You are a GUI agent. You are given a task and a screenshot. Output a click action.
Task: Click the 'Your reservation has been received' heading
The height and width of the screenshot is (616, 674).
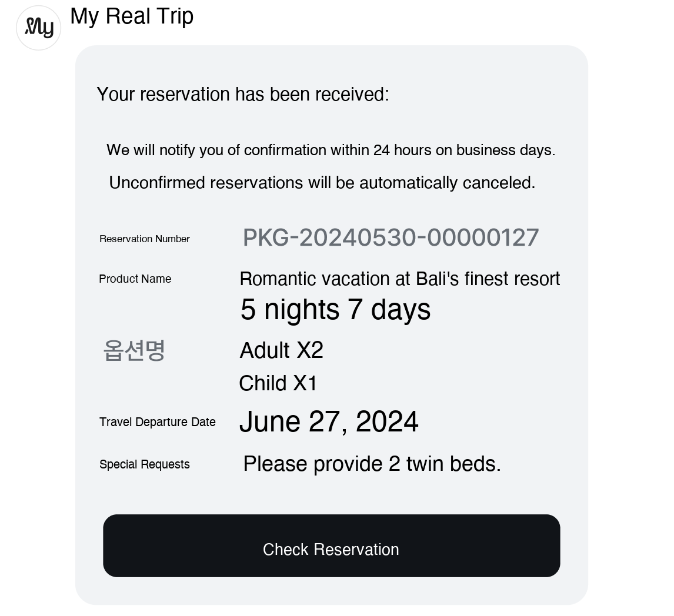coord(243,94)
